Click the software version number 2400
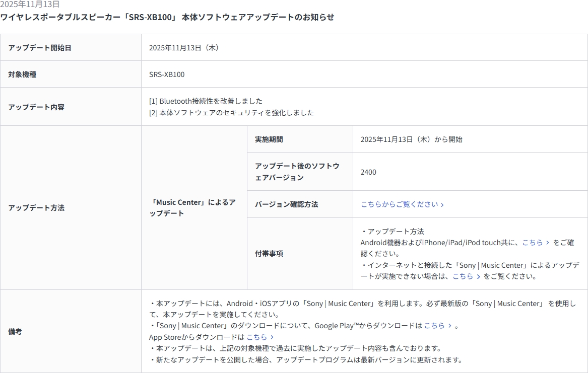The height and width of the screenshot is (373, 588). coord(368,172)
